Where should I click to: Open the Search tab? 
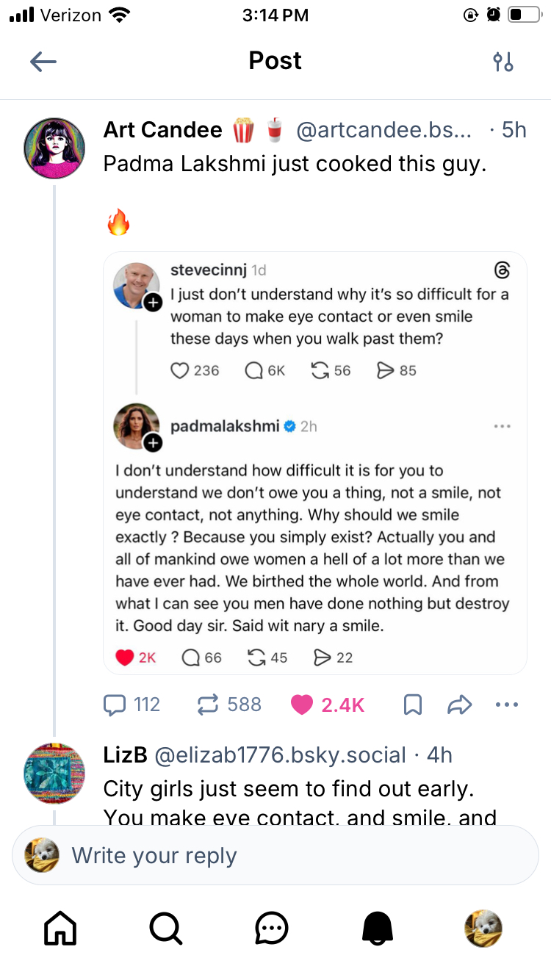pos(166,928)
